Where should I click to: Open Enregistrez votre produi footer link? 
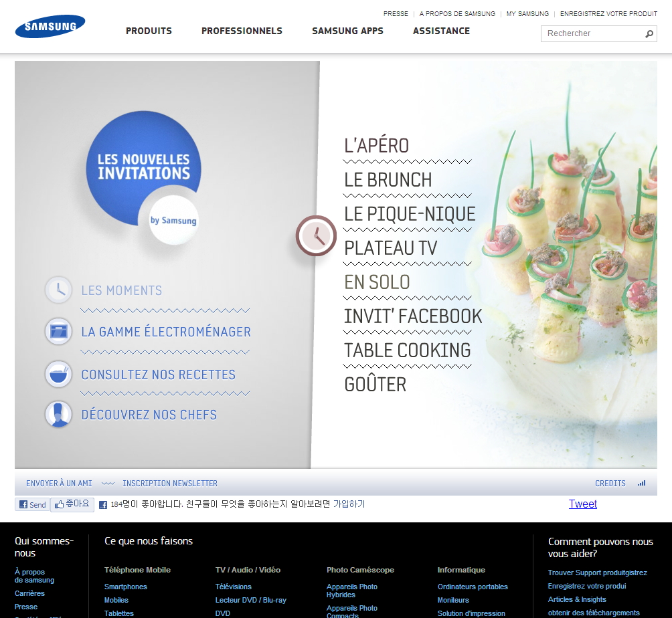pyautogui.click(x=587, y=586)
